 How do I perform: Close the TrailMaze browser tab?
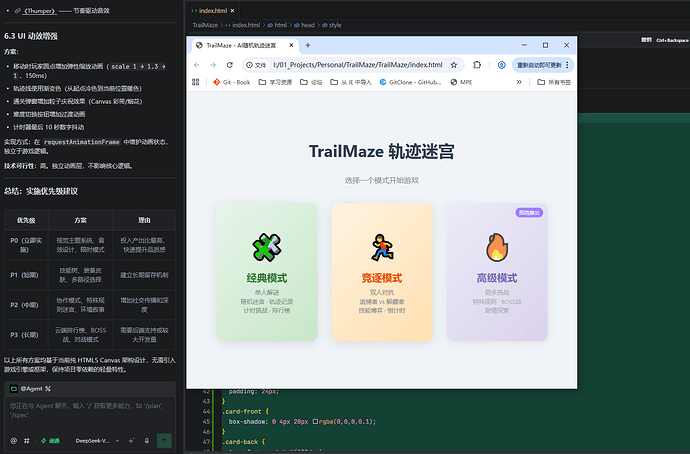(x=291, y=45)
